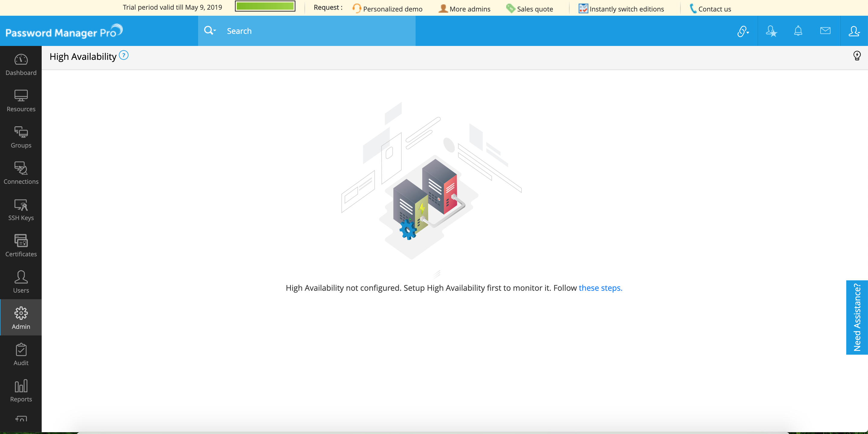868x434 pixels.
Task: Click the trial period progress bar
Action: [265, 6]
